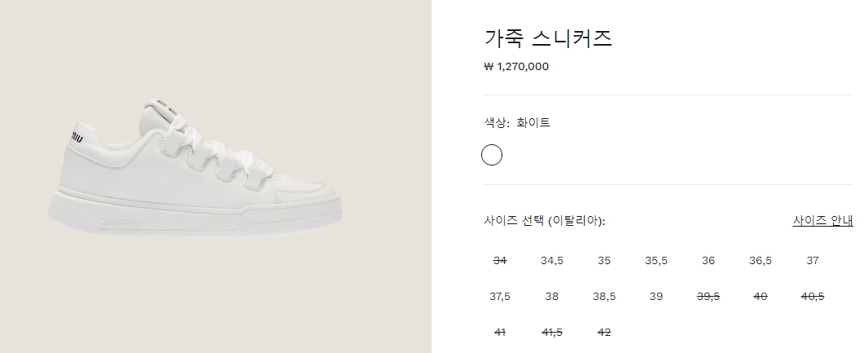
Task: Choose size 34,5
Action: pos(552,261)
